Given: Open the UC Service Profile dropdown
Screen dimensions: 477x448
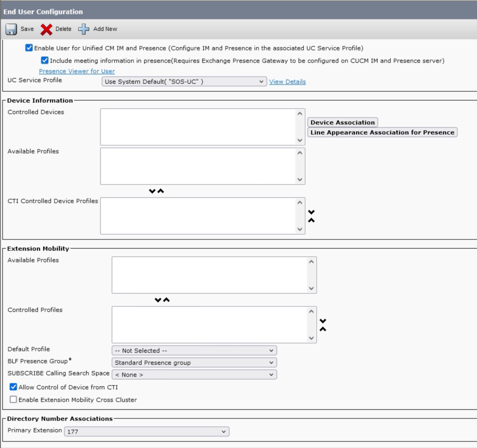Looking at the screenshot, I should pyautogui.click(x=184, y=82).
